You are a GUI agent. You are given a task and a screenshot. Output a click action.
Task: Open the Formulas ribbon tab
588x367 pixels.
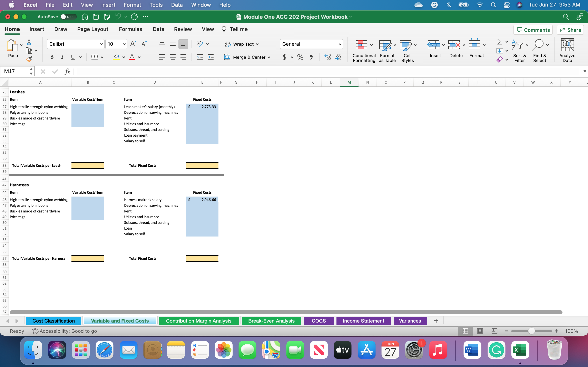coord(130,29)
